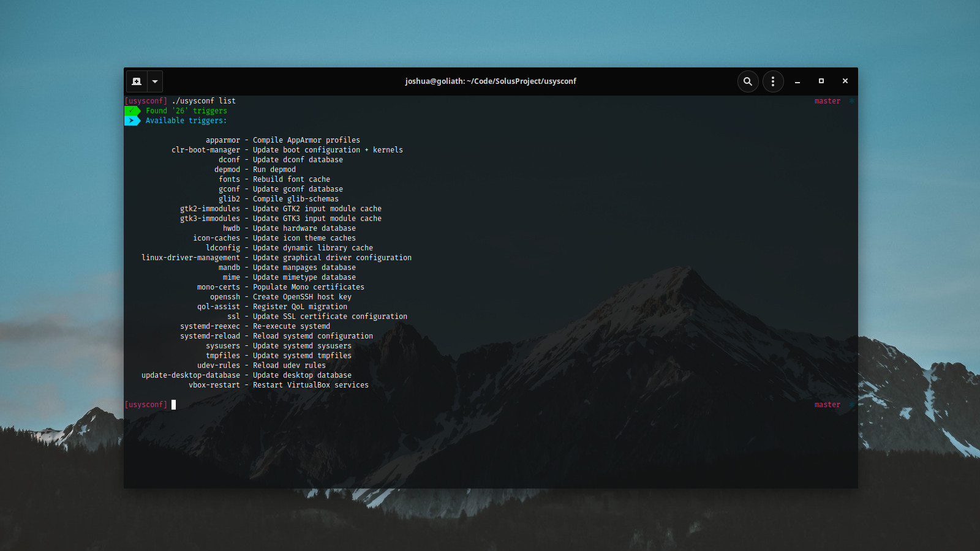Image resolution: width=980 pixels, height=551 pixels.
Task: Click the './usysconf list' command text
Action: pyautogui.click(x=203, y=101)
